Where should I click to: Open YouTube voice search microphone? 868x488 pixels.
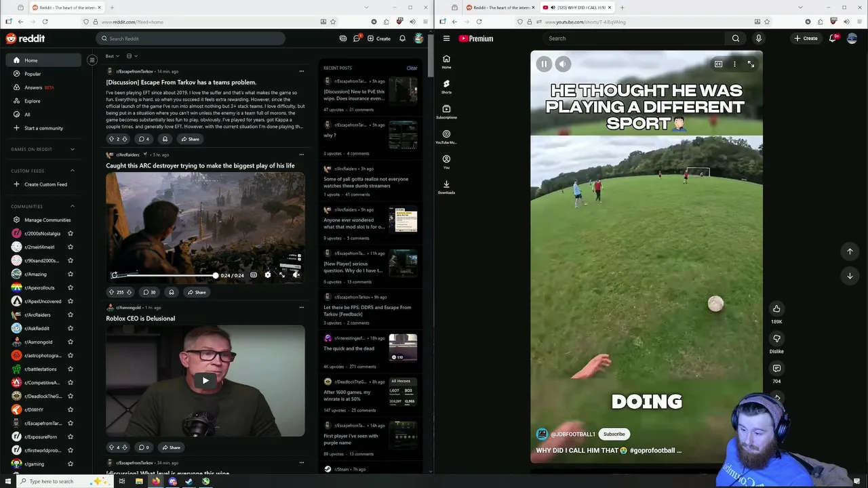click(759, 39)
